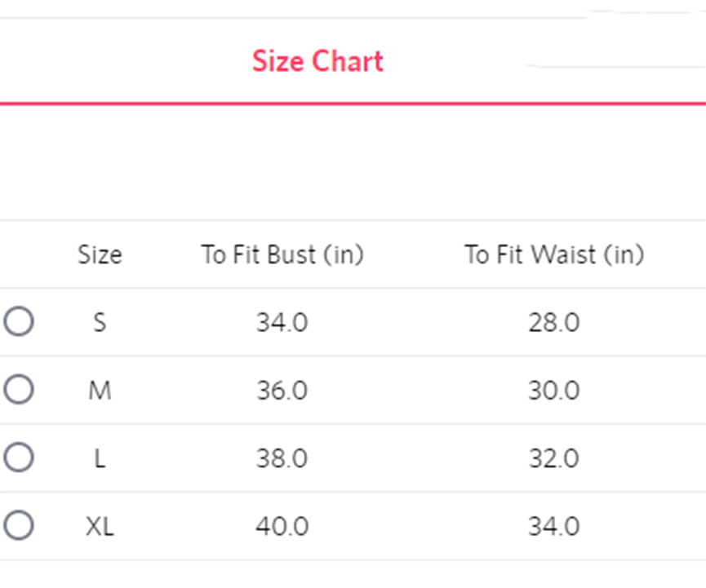
Task: Switch to the Size Chart tab
Action: 318,61
